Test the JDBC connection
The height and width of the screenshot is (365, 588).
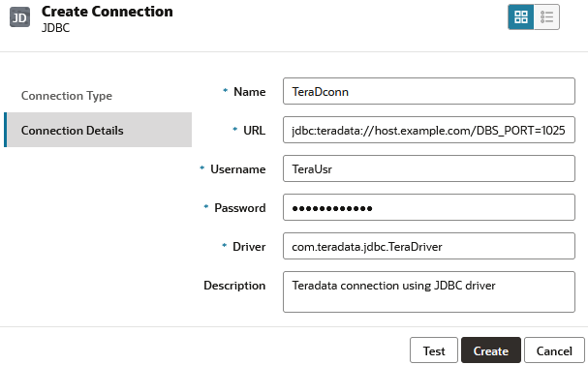tap(434, 350)
